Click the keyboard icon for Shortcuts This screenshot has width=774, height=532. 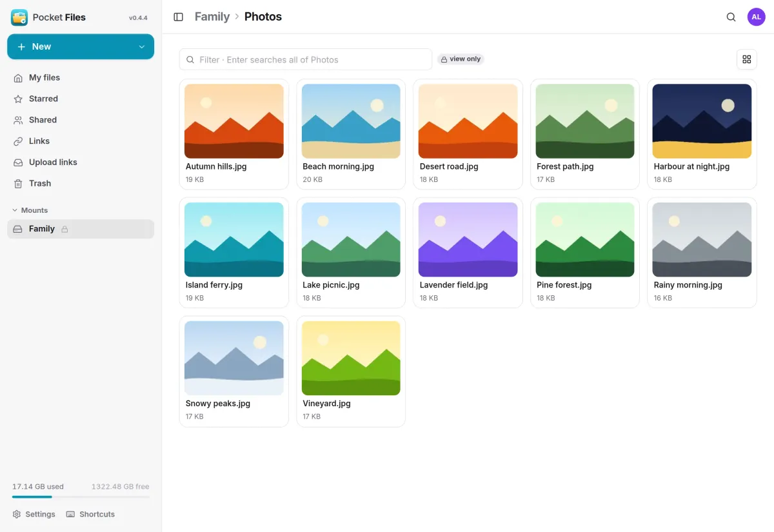pyautogui.click(x=71, y=515)
